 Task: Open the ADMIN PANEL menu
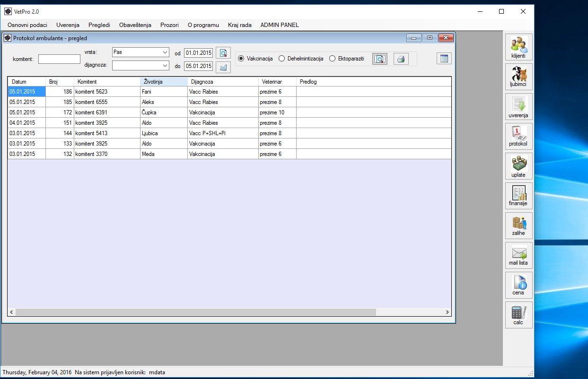pos(279,25)
